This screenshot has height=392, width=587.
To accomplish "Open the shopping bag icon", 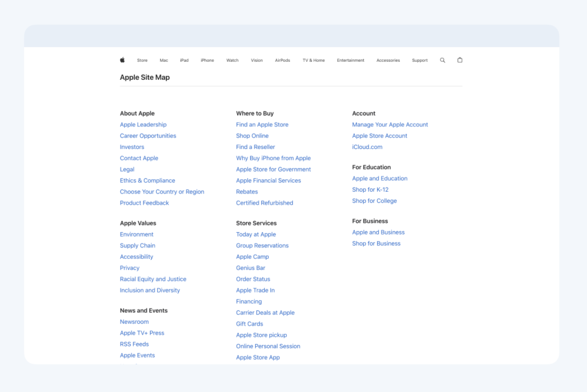I will coord(460,60).
